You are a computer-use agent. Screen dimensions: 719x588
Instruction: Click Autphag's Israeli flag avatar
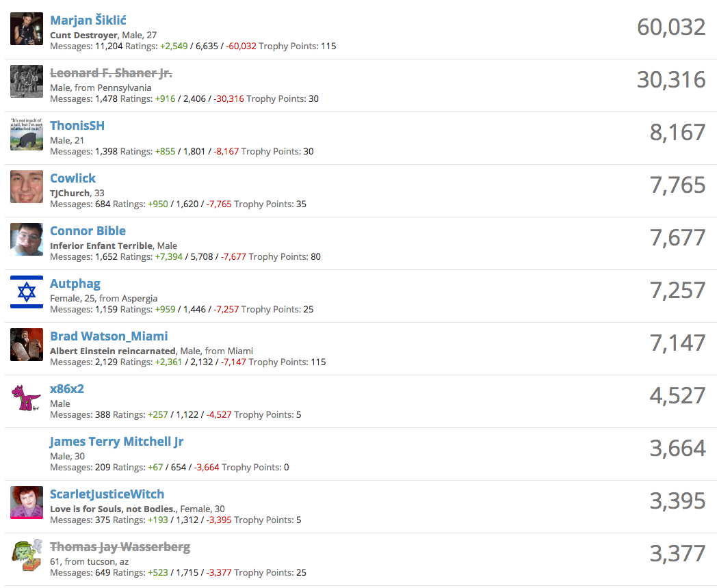pyautogui.click(x=27, y=293)
